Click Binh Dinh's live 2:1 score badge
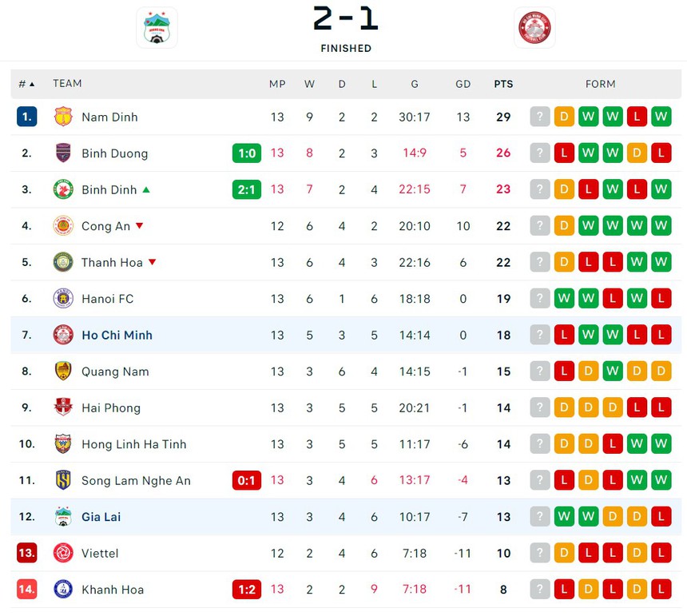687x616 pixels. pyautogui.click(x=247, y=189)
